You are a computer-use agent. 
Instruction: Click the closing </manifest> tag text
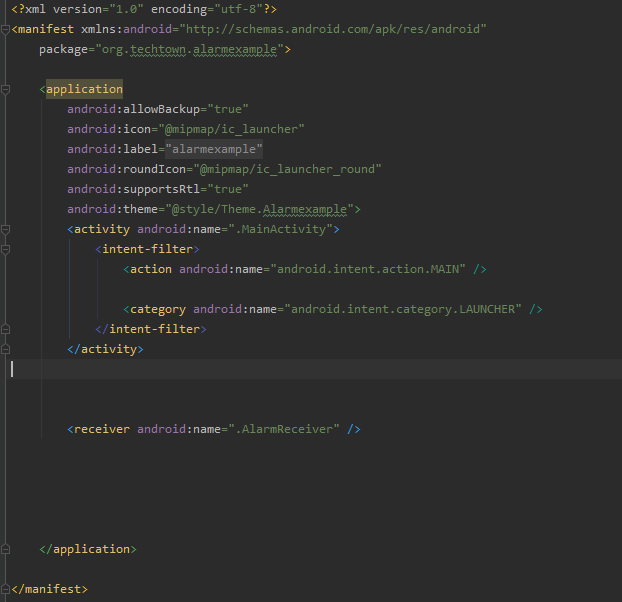pyautogui.click(x=50, y=589)
